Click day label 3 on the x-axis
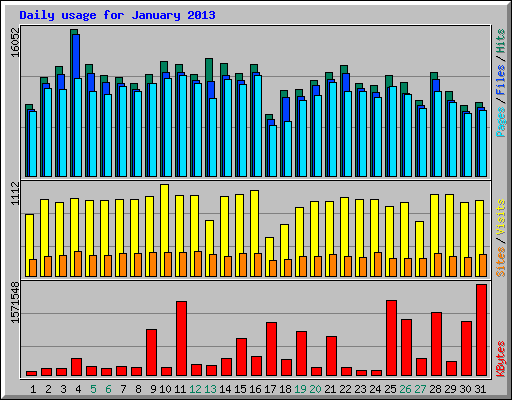Viewport: 512px width, 400px height. (x=63, y=389)
